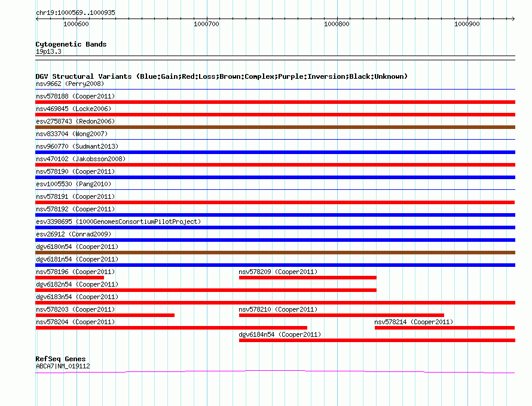Click the 1000700 ruler position
This screenshot has height=406, width=532.
point(206,24)
